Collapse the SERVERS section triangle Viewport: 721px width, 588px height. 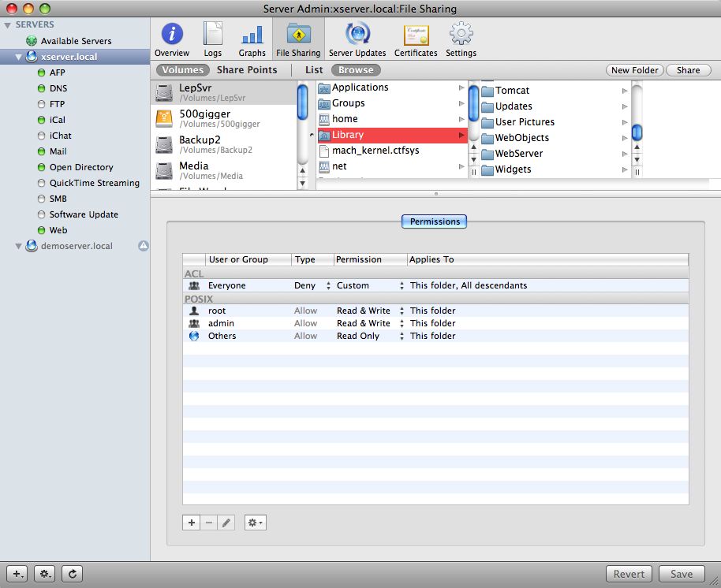point(7,25)
